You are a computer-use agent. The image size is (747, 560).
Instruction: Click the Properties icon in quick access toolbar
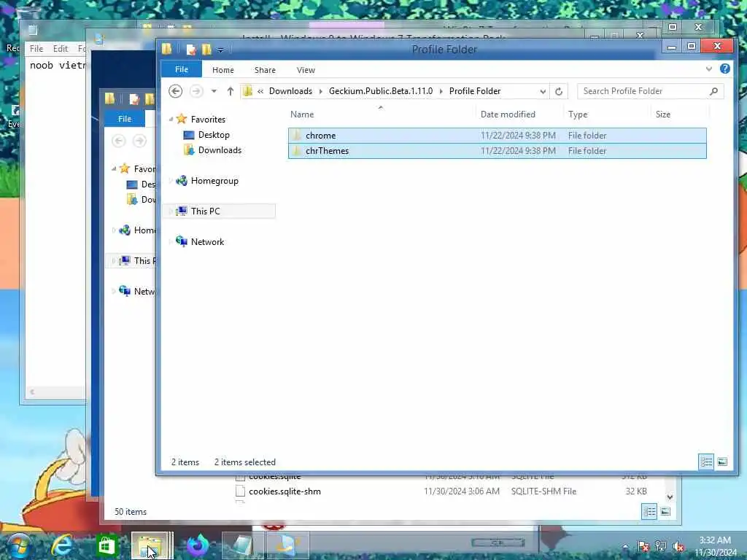pyautogui.click(x=191, y=49)
